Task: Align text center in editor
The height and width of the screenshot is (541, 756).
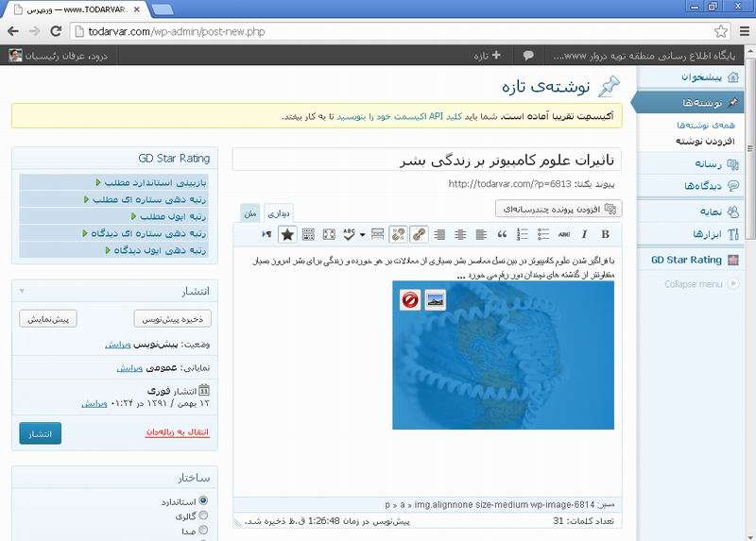Action: pos(460,234)
